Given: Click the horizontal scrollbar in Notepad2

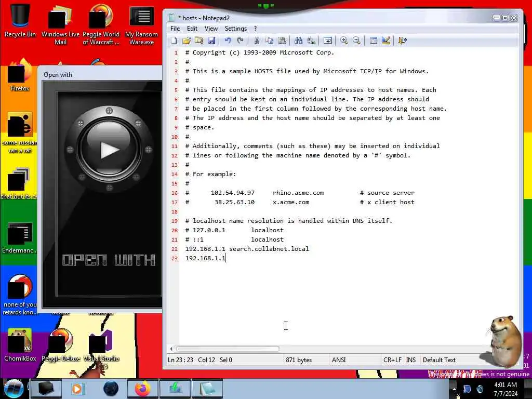Looking at the screenshot, I should [228, 349].
